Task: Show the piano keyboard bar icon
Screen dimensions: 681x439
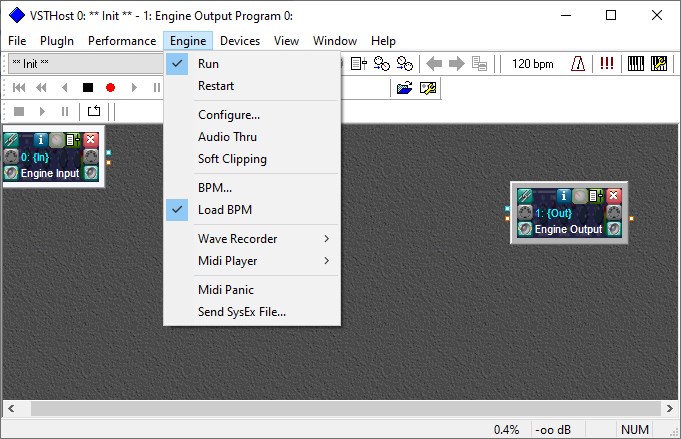Action: 635,64
